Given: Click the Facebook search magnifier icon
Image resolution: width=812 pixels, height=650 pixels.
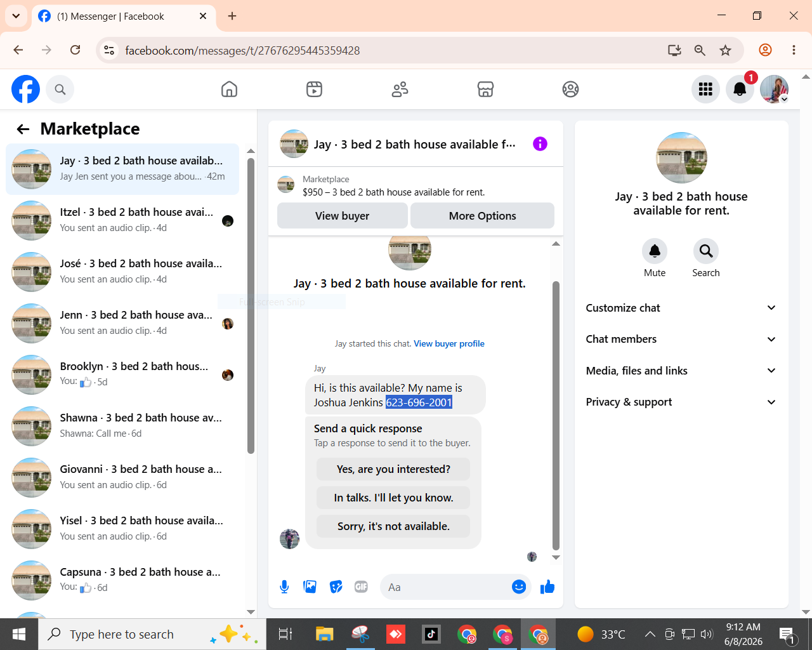Looking at the screenshot, I should [x=60, y=90].
